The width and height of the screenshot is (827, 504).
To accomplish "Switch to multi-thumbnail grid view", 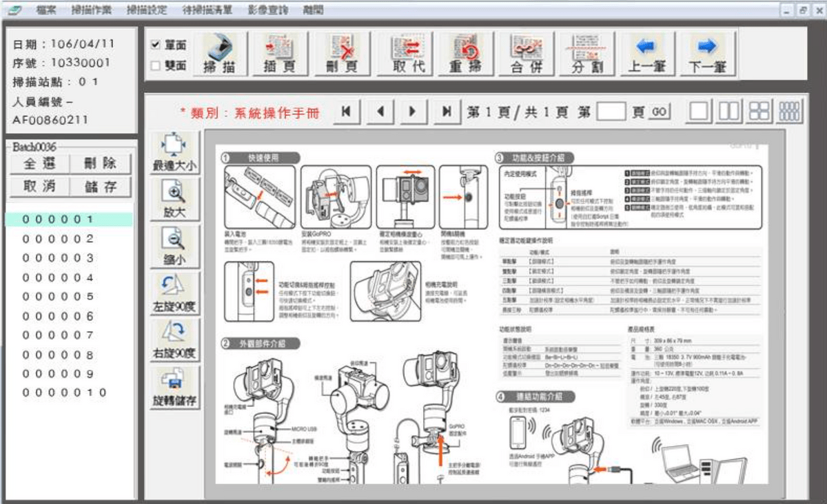I will coord(790,112).
